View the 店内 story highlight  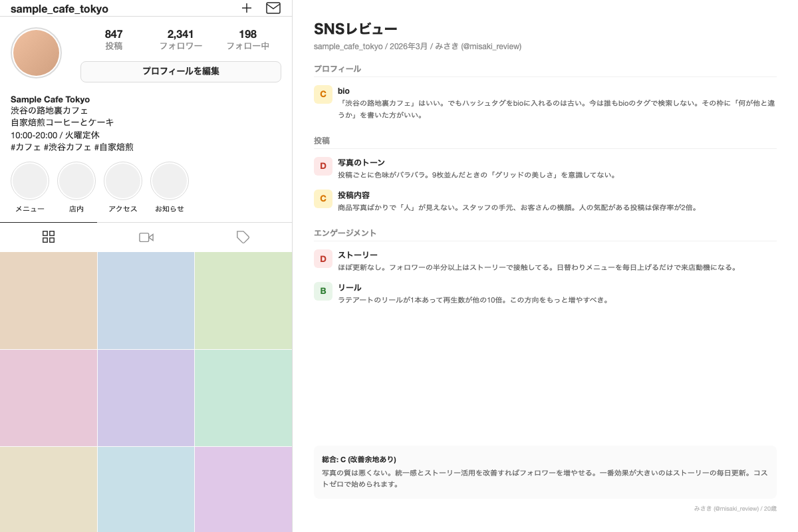pos(76,181)
